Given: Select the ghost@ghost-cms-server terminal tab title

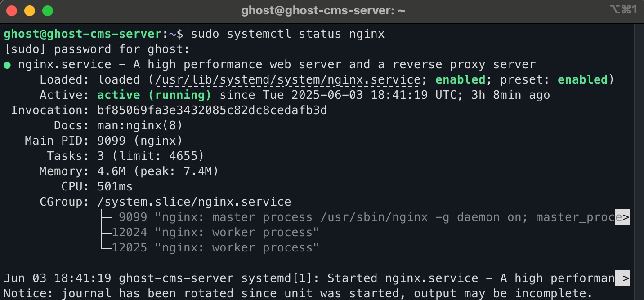Looking at the screenshot, I should tap(322, 10).
